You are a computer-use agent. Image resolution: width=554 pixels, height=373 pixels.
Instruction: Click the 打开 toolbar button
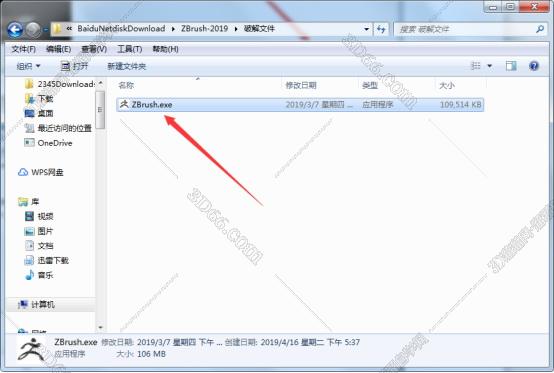click(75, 66)
